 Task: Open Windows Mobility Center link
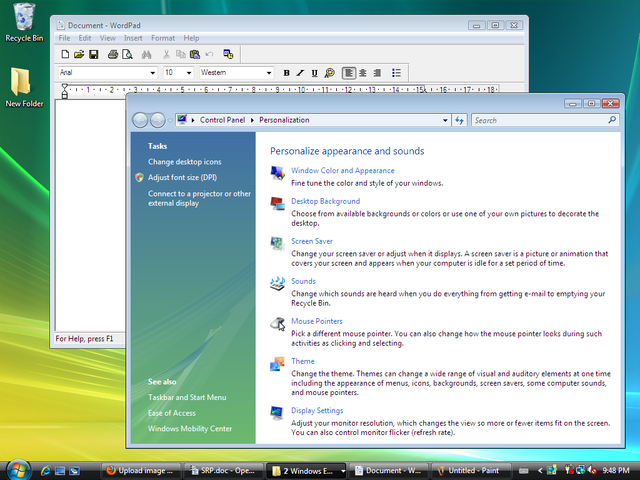click(x=190, y=429)
